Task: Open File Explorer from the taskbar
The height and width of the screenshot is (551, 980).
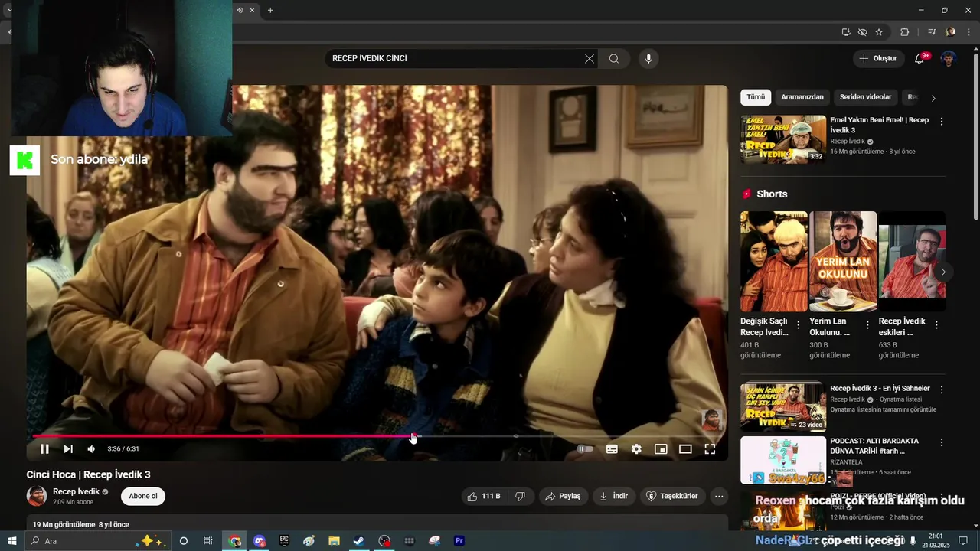Action: tap(334, 541)
